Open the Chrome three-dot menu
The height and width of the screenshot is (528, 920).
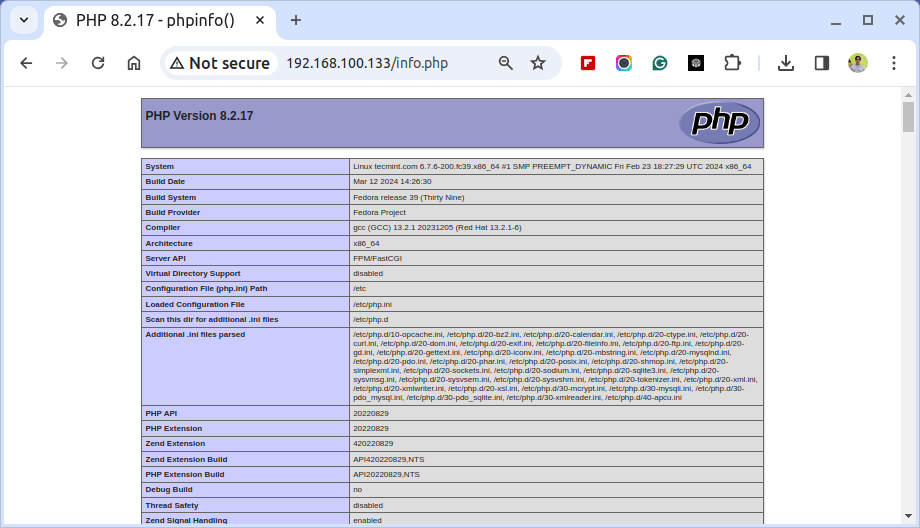click(894, 63)
